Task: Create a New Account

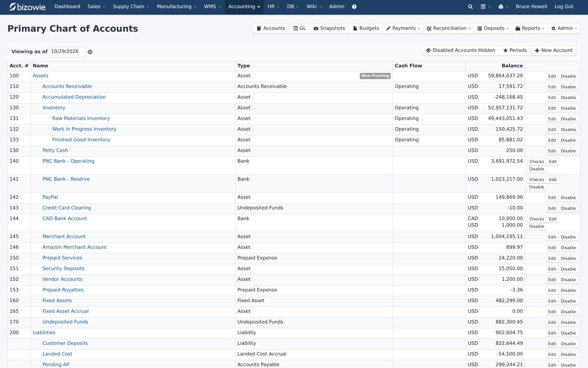Action: tap(553, 50)
